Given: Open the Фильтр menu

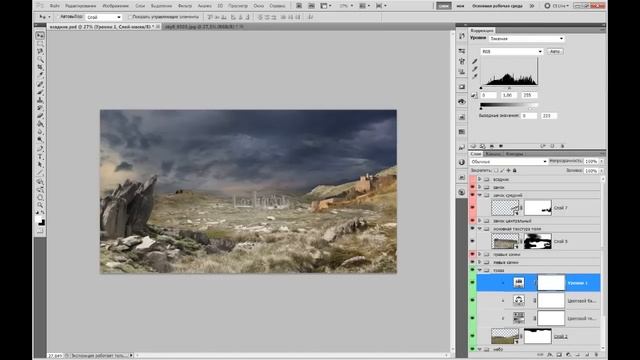Looking at the screenshot, I should (185, 6).
